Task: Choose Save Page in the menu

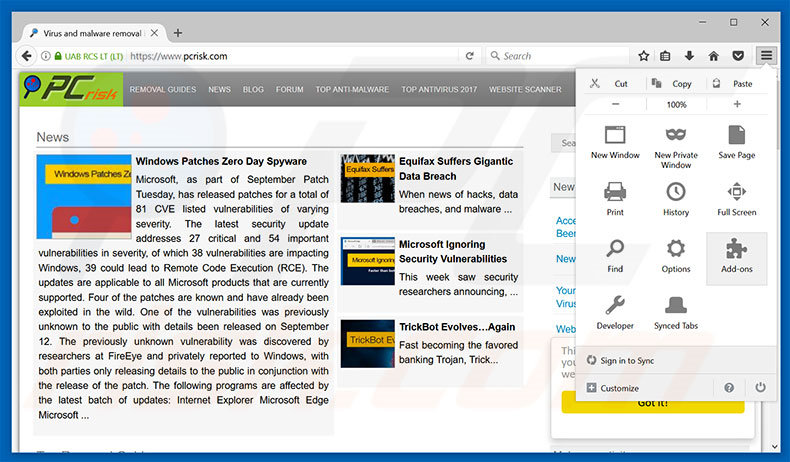Action: 737,143
